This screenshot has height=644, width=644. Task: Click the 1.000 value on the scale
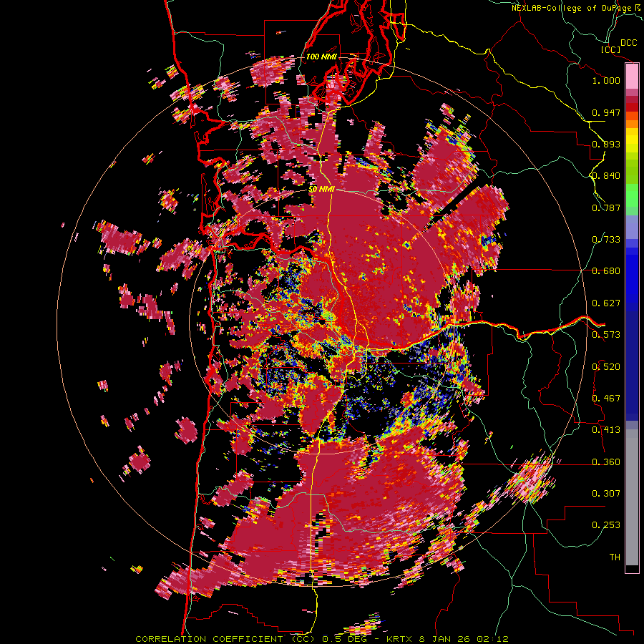tap(606, 80)
